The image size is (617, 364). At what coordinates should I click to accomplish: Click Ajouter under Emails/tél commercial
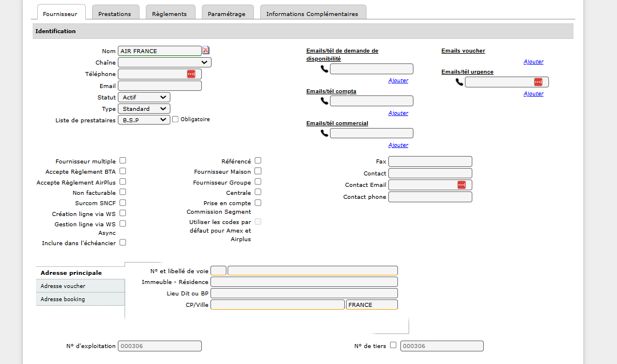(x=398, y=145)
